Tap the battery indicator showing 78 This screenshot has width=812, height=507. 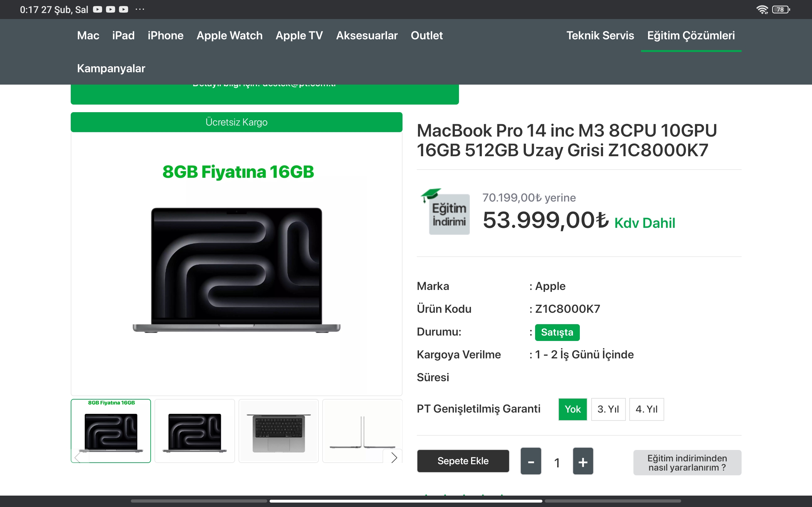coord(781,10)
